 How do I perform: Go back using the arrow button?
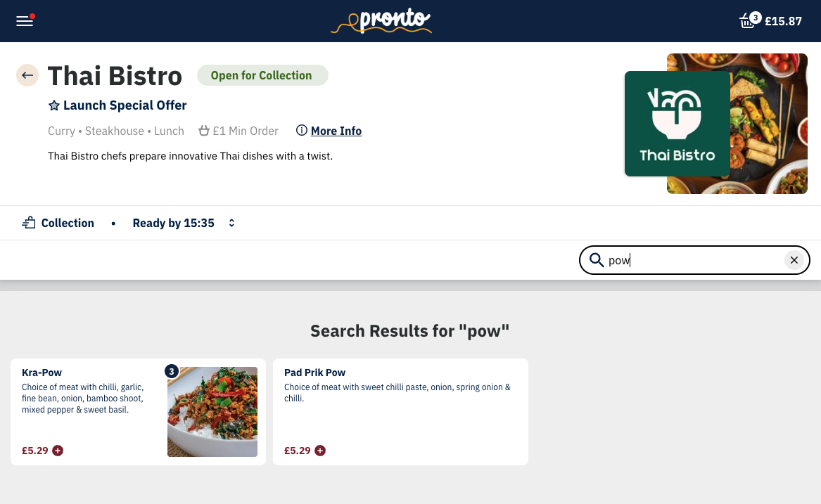27,75
